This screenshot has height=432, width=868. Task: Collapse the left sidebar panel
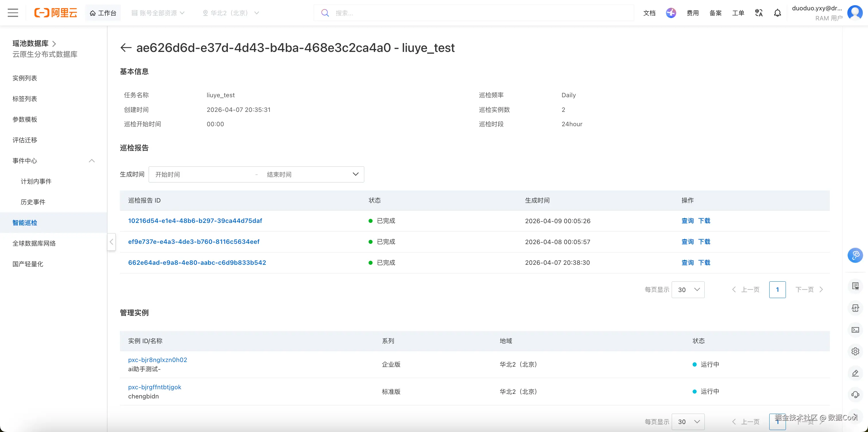112,242
